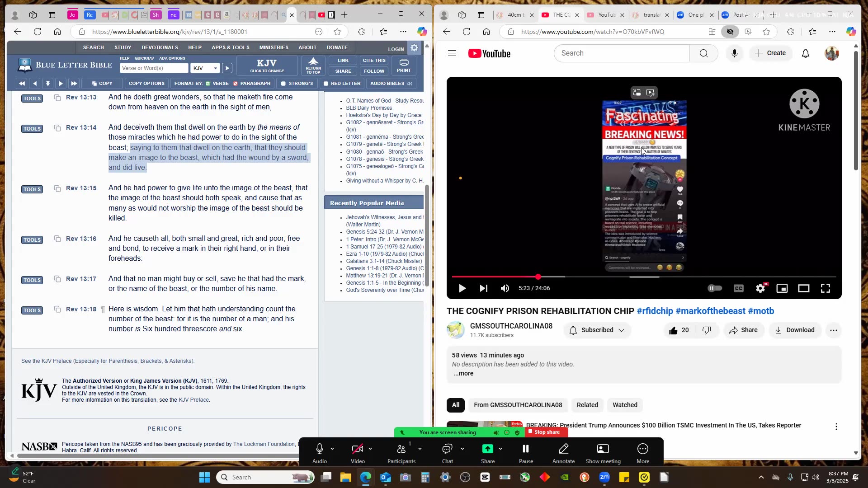Seek on the YouTube progress bar
The width and height of the screenshot is (868, 488).
[x=678, y=277]
